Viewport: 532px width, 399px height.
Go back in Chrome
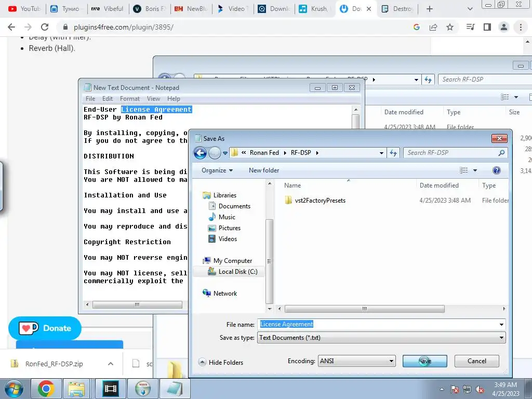[x=11, y=27]
